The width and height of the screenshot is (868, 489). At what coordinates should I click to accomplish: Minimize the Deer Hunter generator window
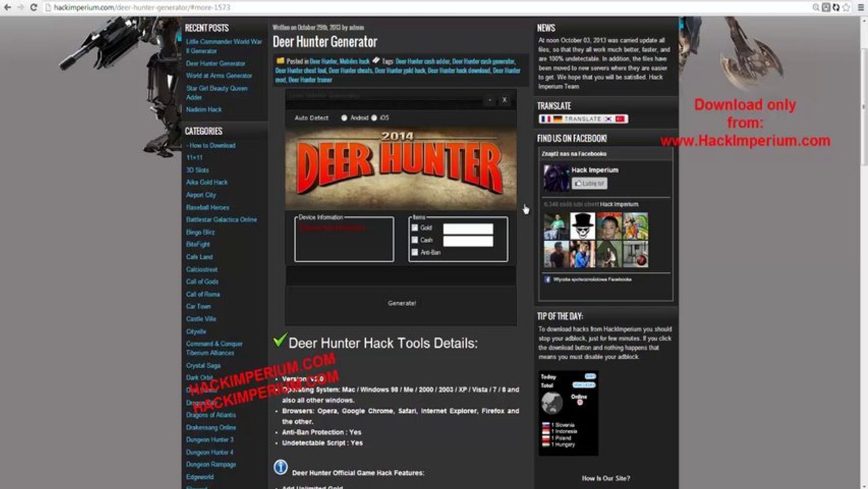click(x=490, y=100)
